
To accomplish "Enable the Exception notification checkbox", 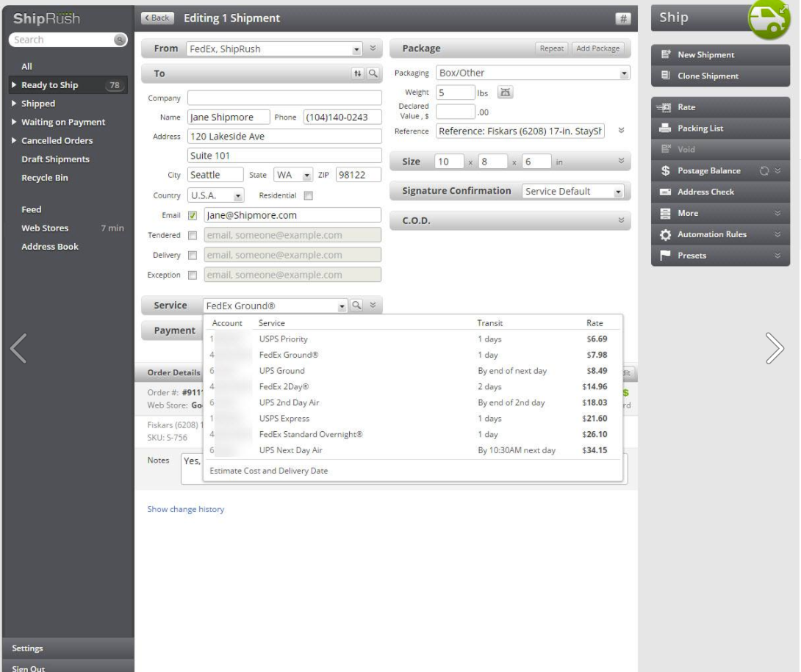I will tap(193, 275).
